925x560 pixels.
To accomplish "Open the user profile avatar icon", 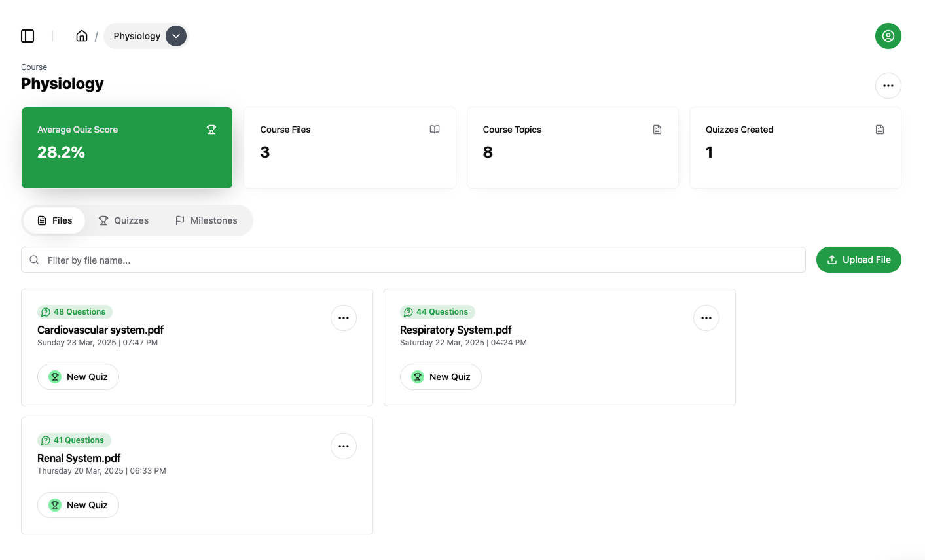I will pyautogui.click(x=888, y=36).
